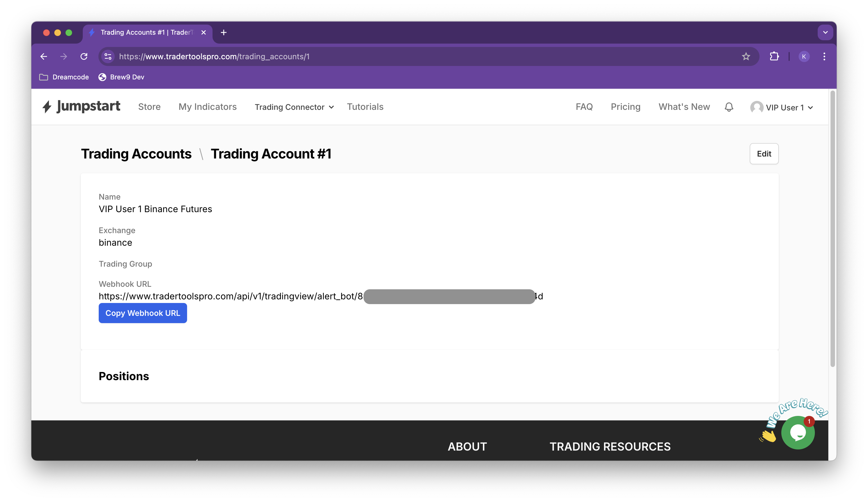This screenshot has width=868, height=502.
Task: Click the Jumpstart lightning logo
Action: coord(81,106)
